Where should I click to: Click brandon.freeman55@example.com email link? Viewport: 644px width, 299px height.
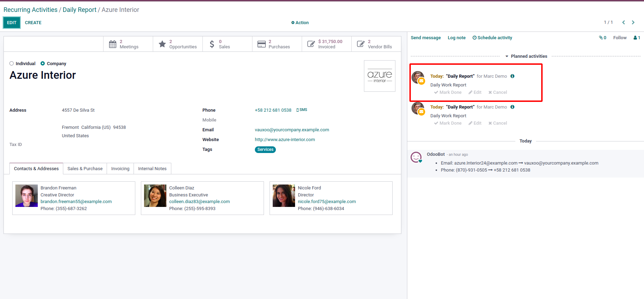tap(76, 202)
